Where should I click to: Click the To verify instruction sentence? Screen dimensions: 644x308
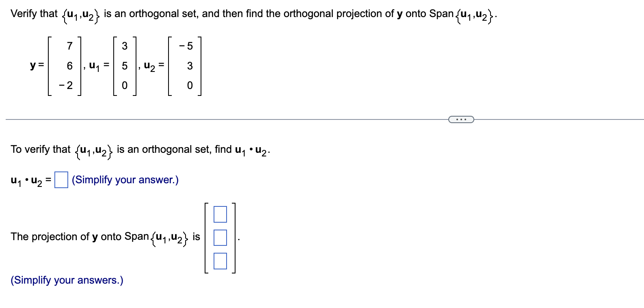(140, 150)
